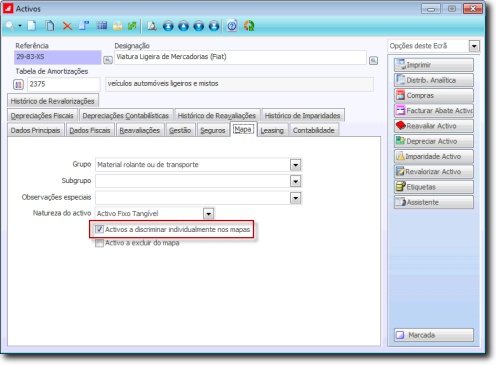Switch to Depreciações Fiscais tab
Screen dimensions: 496x366
point(42,115)
